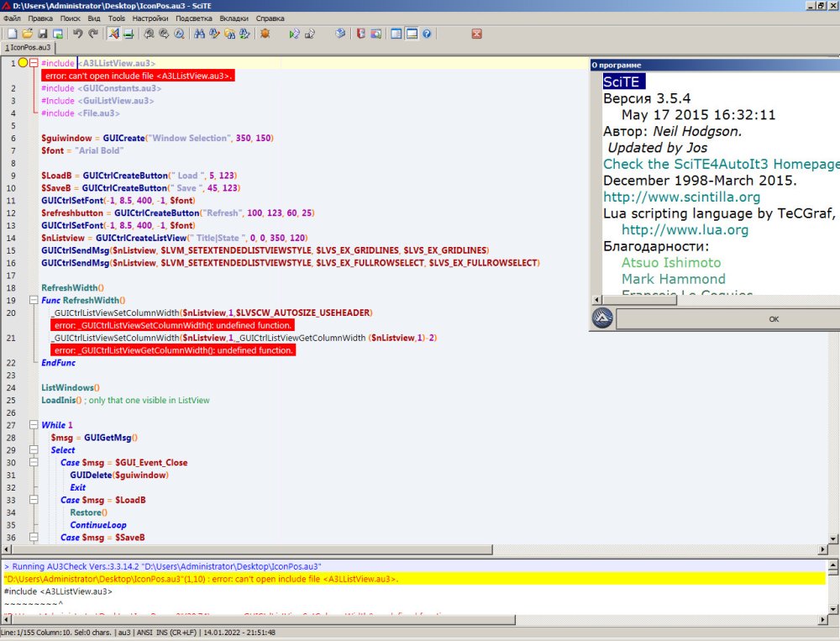
Task: Open the Файл menu
Action: coord(12,18)
